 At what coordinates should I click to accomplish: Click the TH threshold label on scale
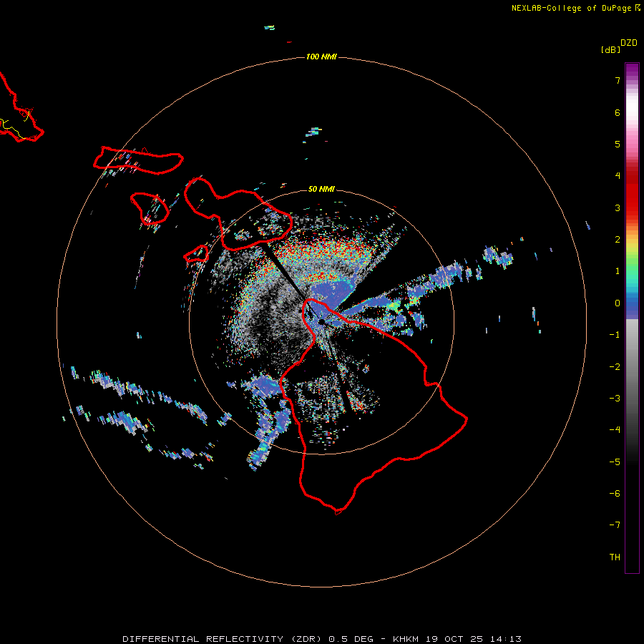(x=615, y=557)
